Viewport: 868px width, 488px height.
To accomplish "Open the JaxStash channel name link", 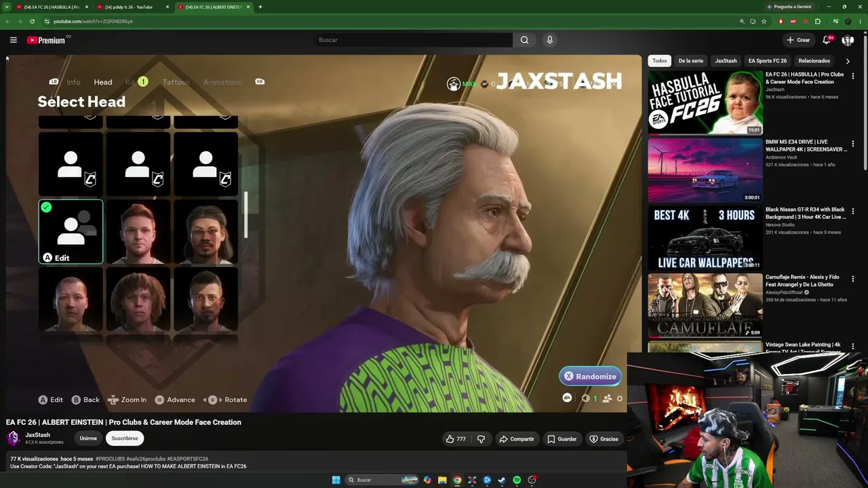I will [38, 435].
